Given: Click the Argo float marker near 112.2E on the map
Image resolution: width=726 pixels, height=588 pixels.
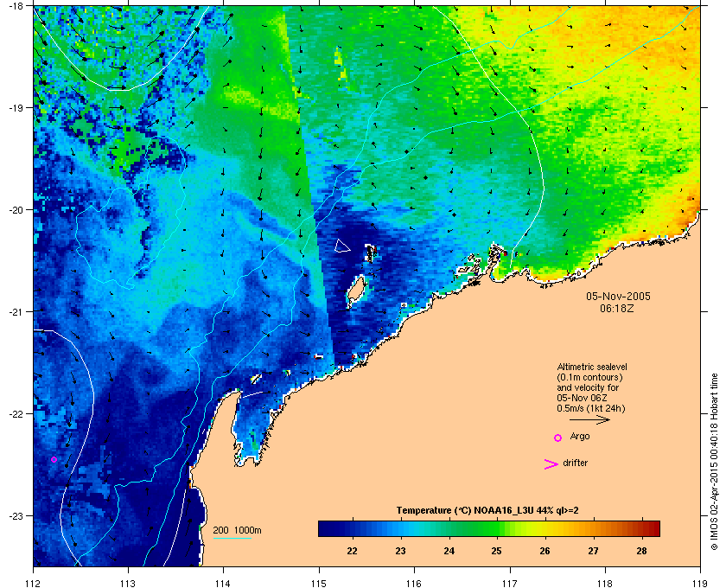Looking at the screenshot, I should coord(54,460).
